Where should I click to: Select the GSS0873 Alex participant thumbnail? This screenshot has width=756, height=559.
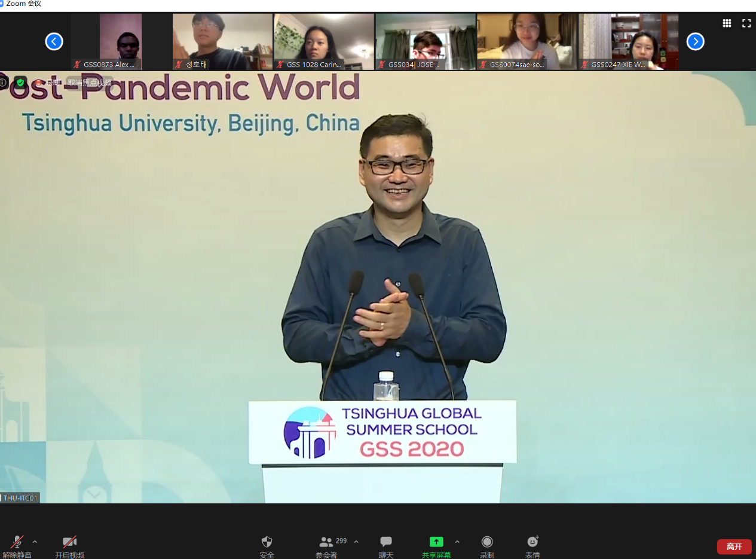121,41
